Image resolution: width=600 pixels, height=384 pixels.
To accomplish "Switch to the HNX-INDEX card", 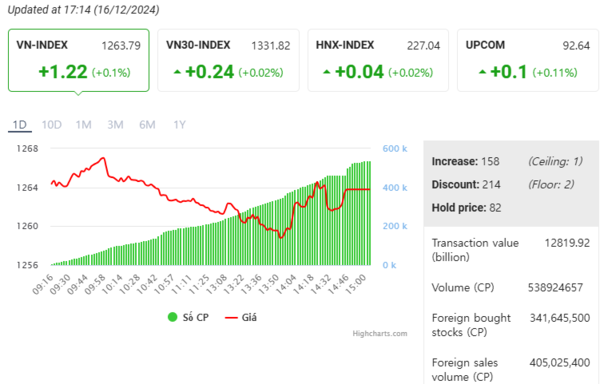I will point(378,60).
